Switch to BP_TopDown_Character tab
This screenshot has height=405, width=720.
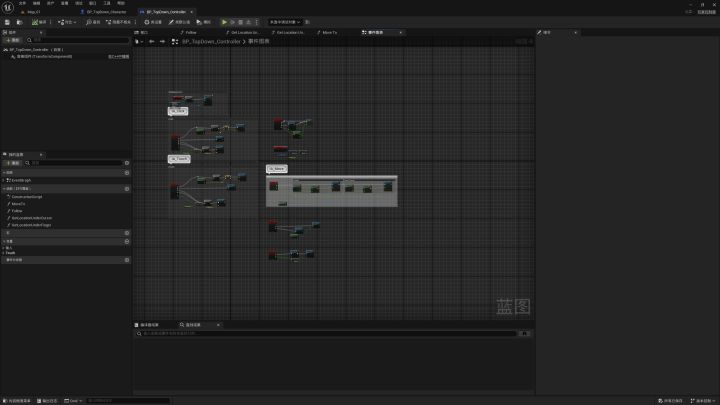click(x=106, y=12)
